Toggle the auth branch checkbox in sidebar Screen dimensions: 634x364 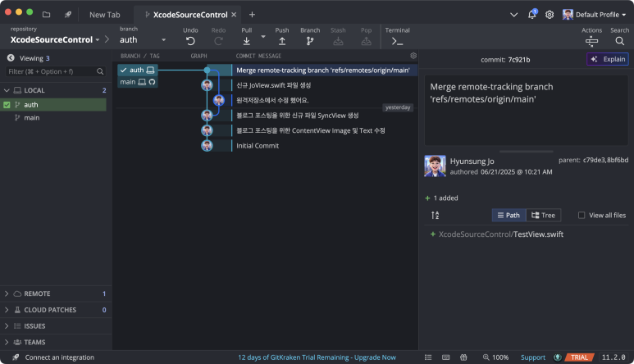[7, 105]
